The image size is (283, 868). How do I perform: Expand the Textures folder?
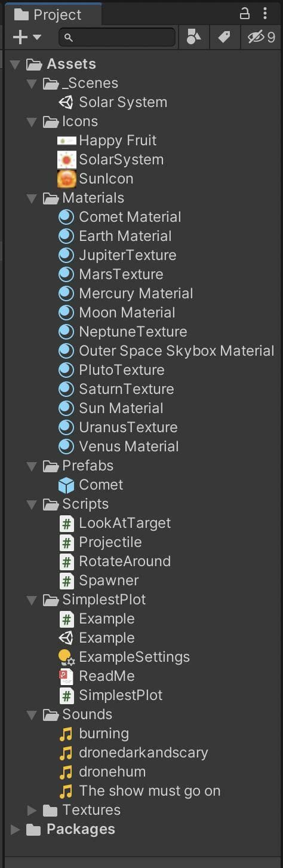32,810
